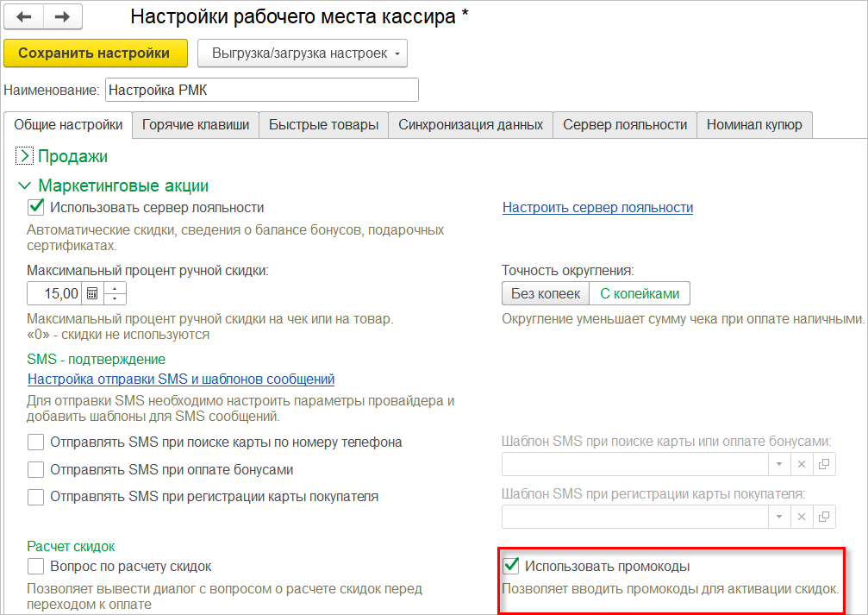Go back with the left arrow button
Screen dimensions: 868x615
pyautogui.click(x=24, y=16)
